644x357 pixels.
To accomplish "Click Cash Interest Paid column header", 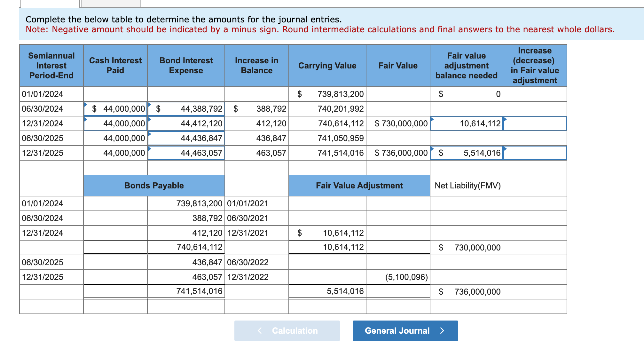I will (115, 66).
